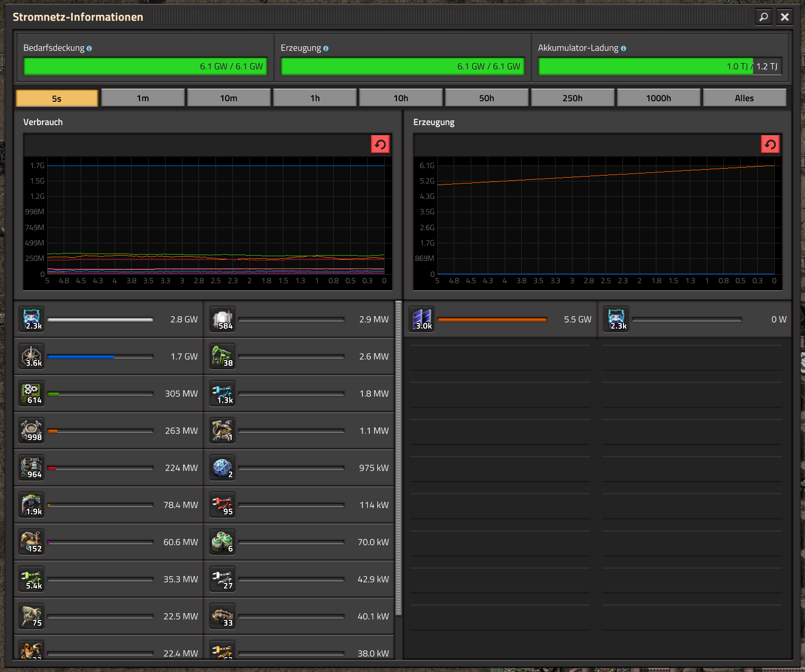The height and width of the screenshot is (672, 805).
Task: Click info icon beside Bedarfsdeckung
Action: pos(89,48)
